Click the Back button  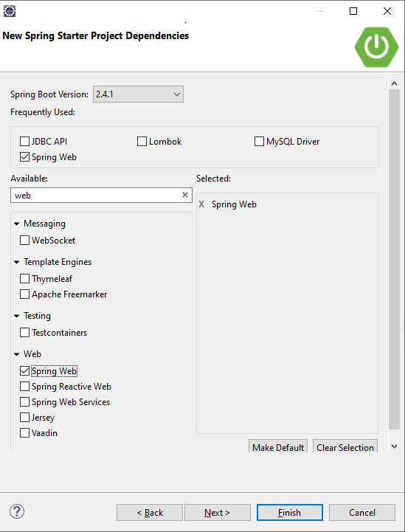150,512
